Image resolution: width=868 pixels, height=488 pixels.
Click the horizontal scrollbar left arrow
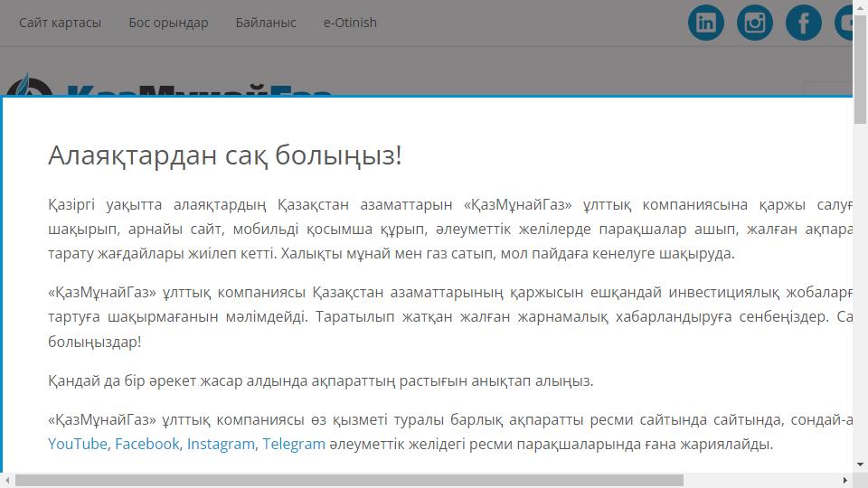tap(8, 480)
